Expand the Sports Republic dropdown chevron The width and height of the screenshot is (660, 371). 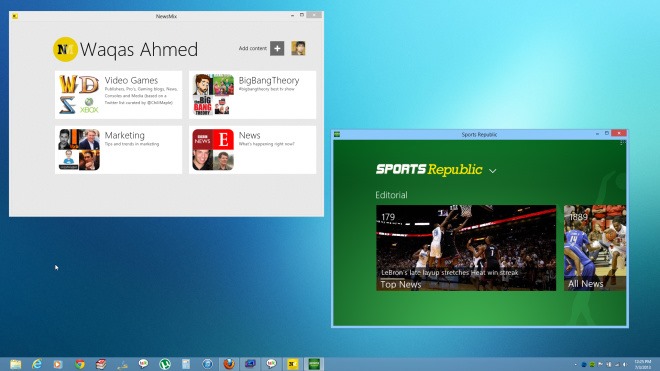click(492, 171)
